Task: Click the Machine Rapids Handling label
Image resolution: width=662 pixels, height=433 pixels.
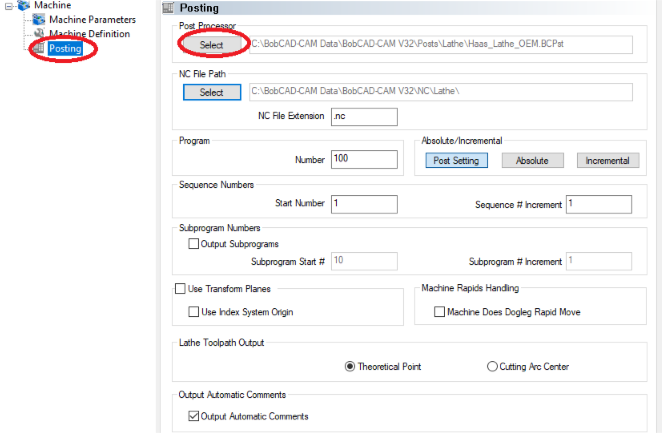Action: 470,288
